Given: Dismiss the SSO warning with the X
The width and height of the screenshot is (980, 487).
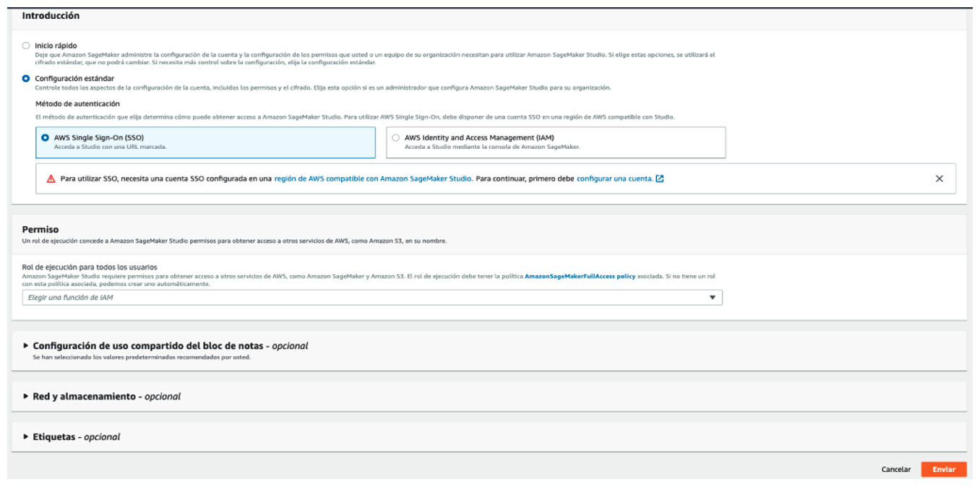Looking at the screenshot, I should (x=940, y=178).
